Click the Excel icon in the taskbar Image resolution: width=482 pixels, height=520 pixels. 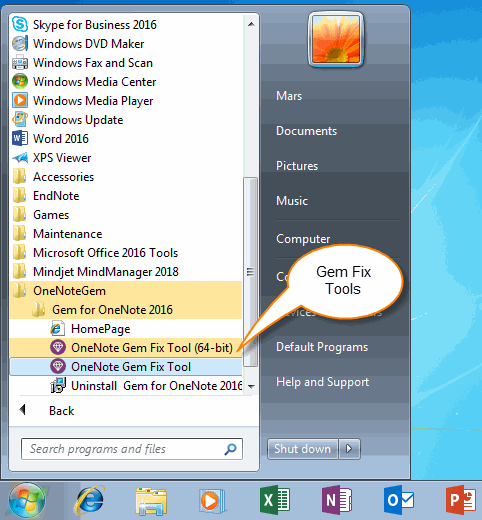(275, 500)
